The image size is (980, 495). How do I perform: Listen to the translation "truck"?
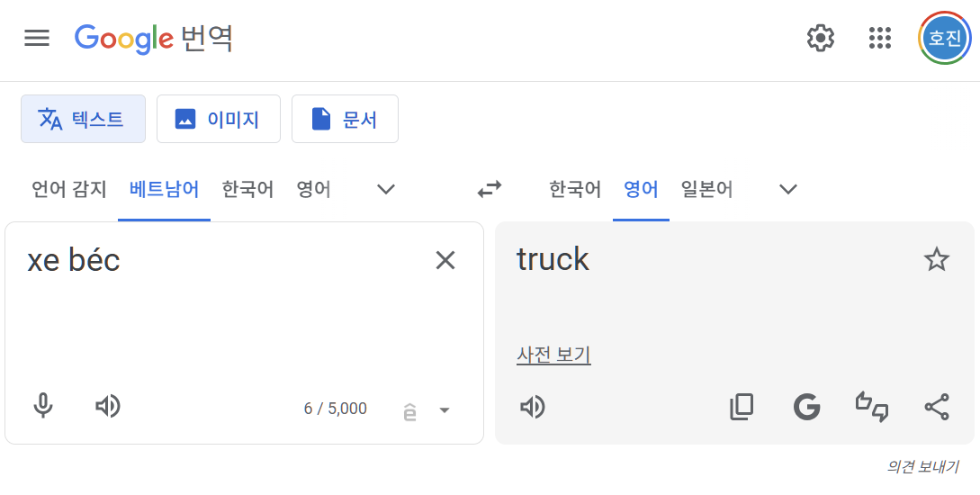click(533, 408)
